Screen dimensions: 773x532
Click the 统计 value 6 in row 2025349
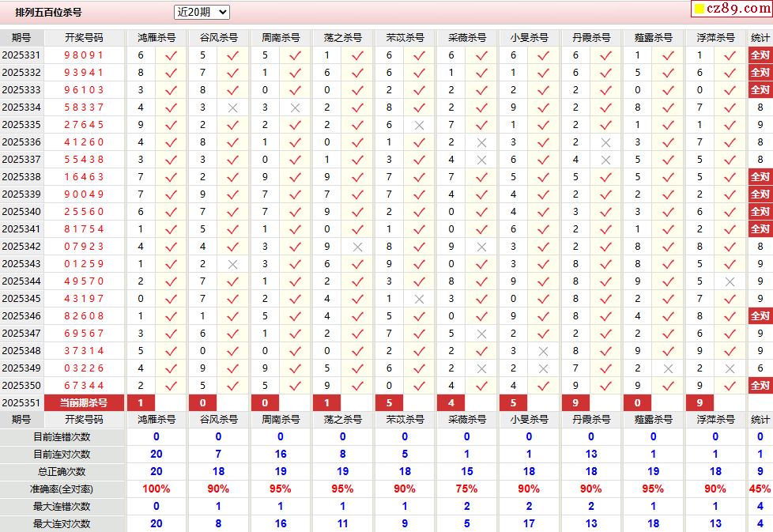point(760,368)
